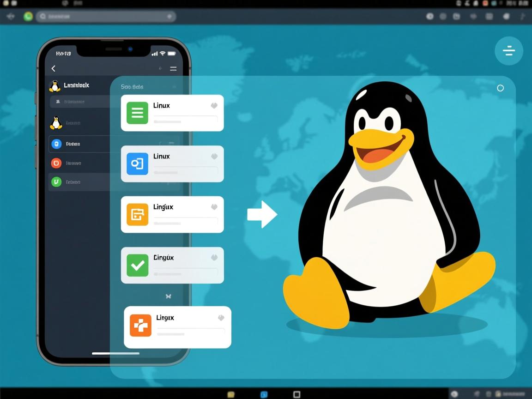Open the circular filter sliders control top right
Viewport: 532px width, 399px height.
[x=509, y=51]
